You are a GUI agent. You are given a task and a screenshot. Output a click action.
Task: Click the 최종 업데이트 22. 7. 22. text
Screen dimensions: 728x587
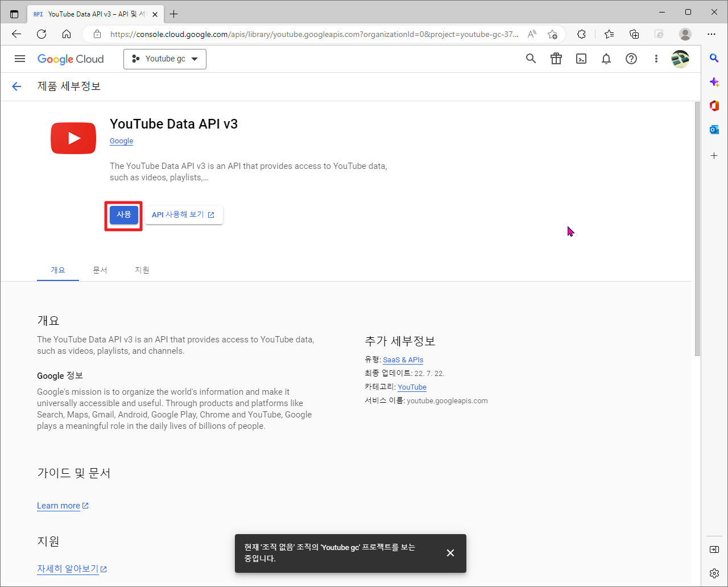point(404,373)
